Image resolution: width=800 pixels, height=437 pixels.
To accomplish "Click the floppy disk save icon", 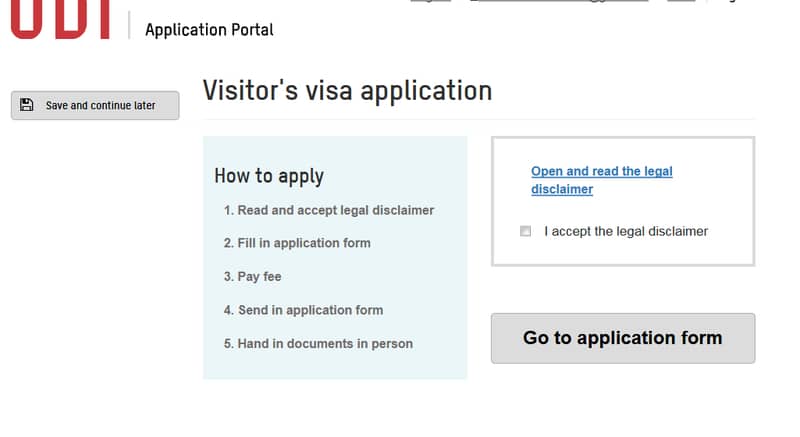I will pos(27,105).
